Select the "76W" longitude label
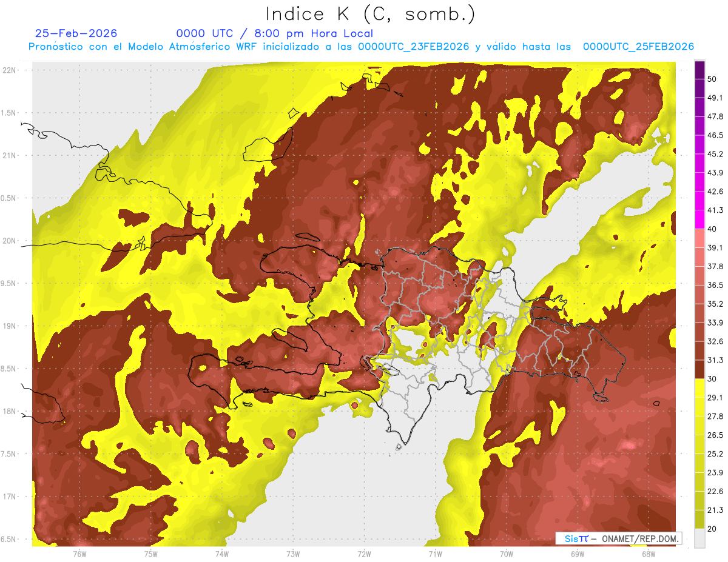Screen dimensions: 728x562 click(79, 554)
